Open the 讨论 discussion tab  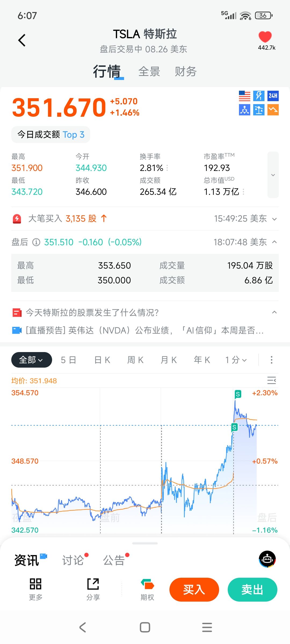pos(73,560)
